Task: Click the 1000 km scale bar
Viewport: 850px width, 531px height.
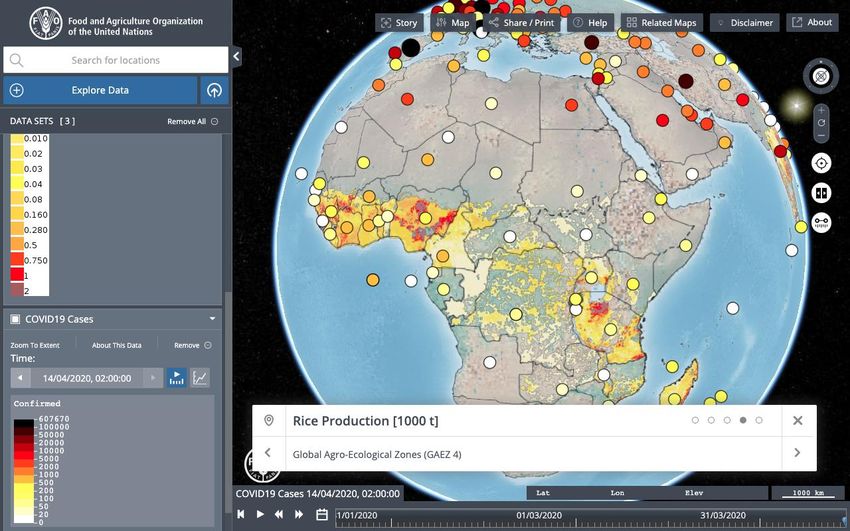Action: click(x=808, y=493)
